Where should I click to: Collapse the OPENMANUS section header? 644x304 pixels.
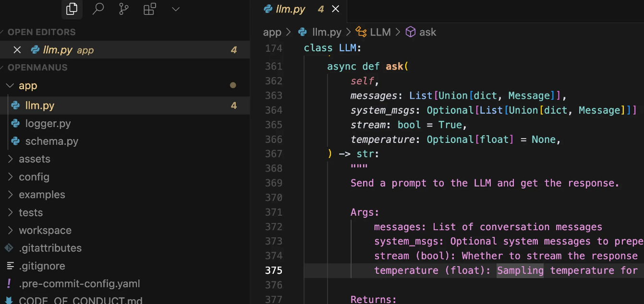coord(37,68)
